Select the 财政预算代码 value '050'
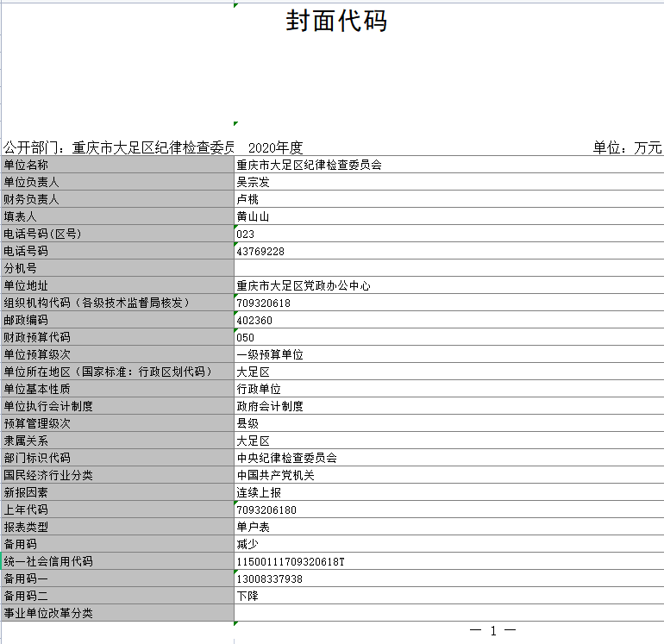Screen dimensions: 664x644 (246, 337)
